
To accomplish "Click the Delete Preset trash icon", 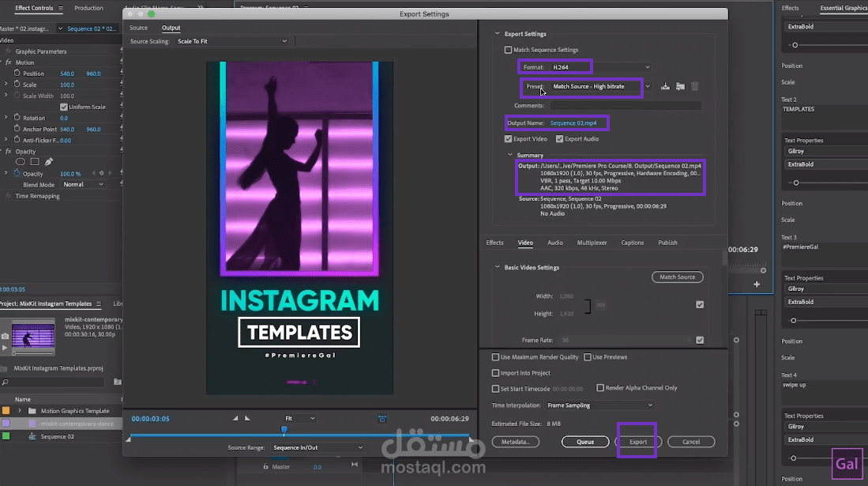I will click(695, 86).
